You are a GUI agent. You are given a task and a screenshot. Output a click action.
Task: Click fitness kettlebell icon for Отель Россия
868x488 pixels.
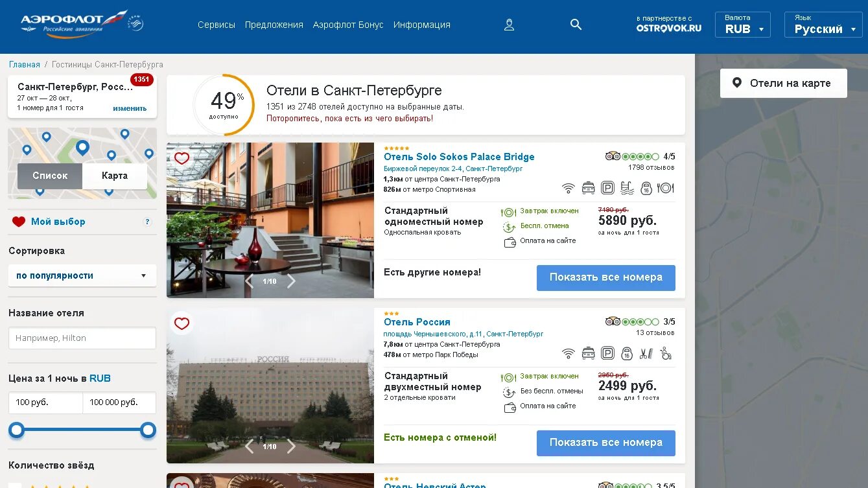(627, 353)
